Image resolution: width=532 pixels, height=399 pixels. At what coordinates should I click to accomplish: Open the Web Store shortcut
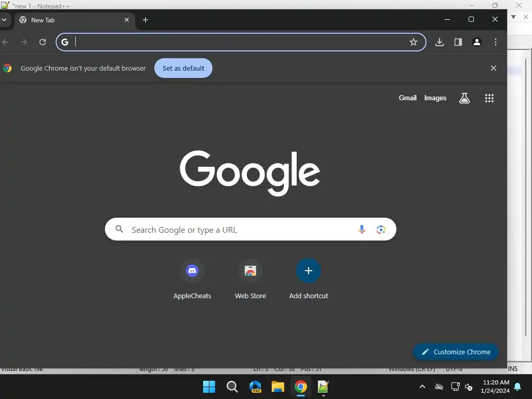[x=250, y=279]
